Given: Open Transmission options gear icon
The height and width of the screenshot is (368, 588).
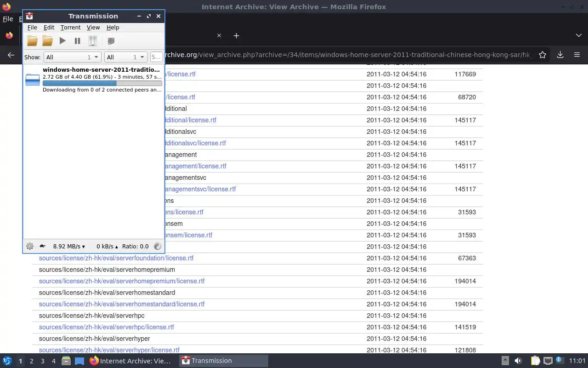Looking at the screenshot, I should [30, 246].
